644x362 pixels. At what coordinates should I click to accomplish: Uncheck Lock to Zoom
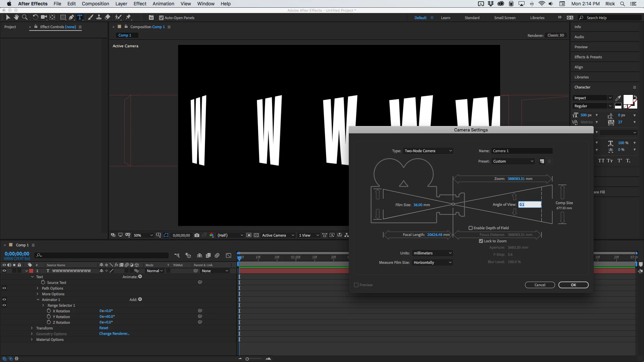(x=481, y=241)
